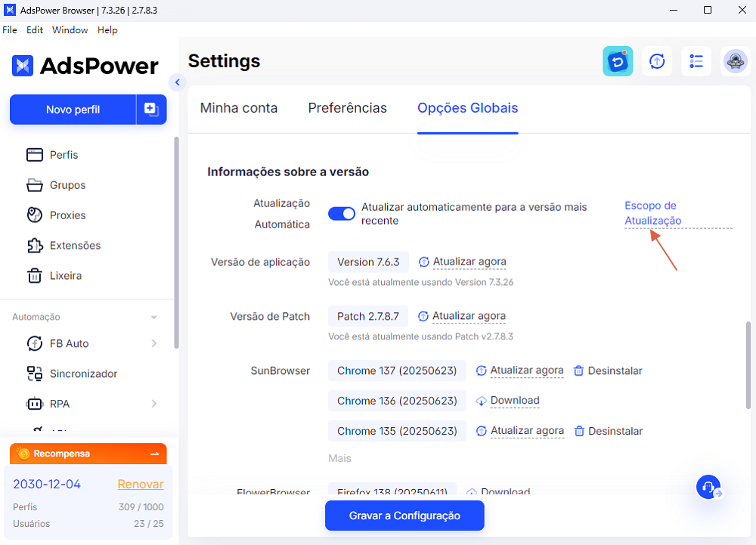Click the AdsPower logo in sidebar
This screenshot has width=756, height=545.
click(x=85, y=66)
